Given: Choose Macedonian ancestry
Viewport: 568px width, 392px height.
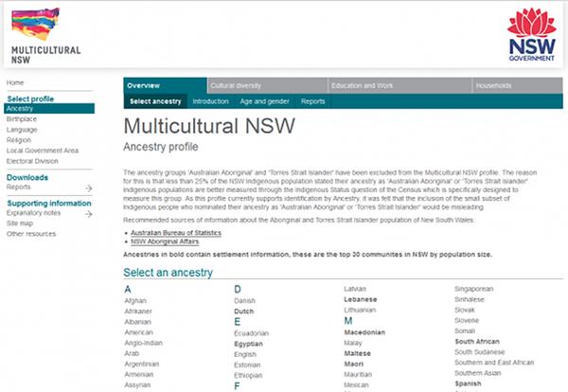Looking at the screenshot, I should pyautogui.click(x=364, y=332).
